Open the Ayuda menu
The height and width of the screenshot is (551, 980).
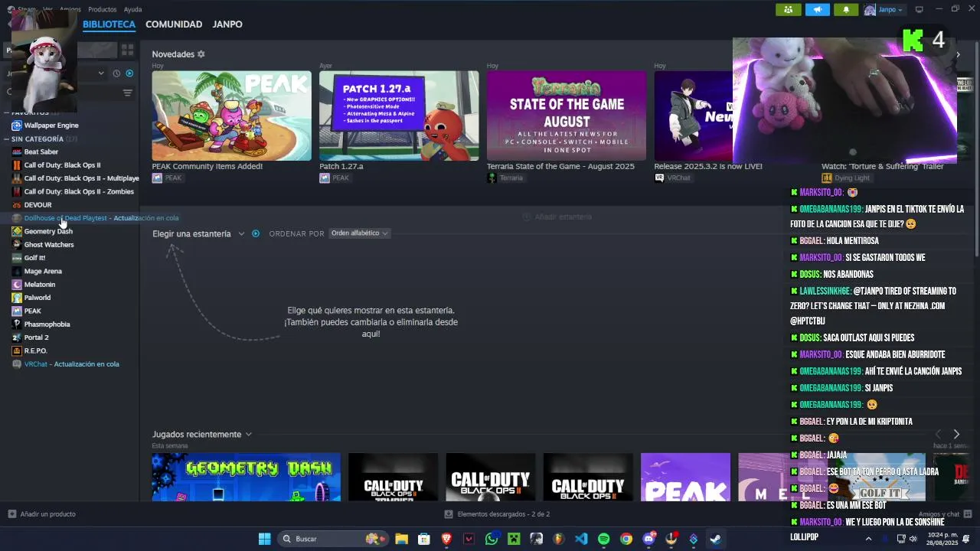(x=133, y=9)
